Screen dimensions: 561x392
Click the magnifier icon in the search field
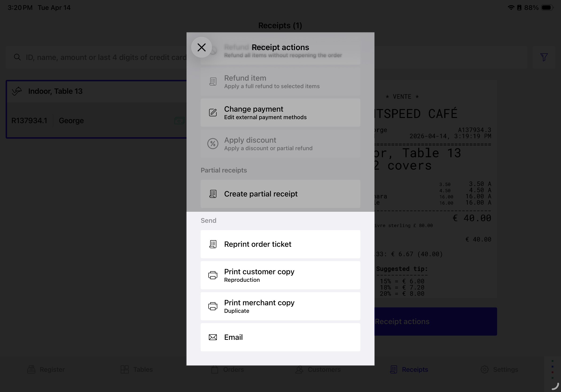(x=17, y=57)
